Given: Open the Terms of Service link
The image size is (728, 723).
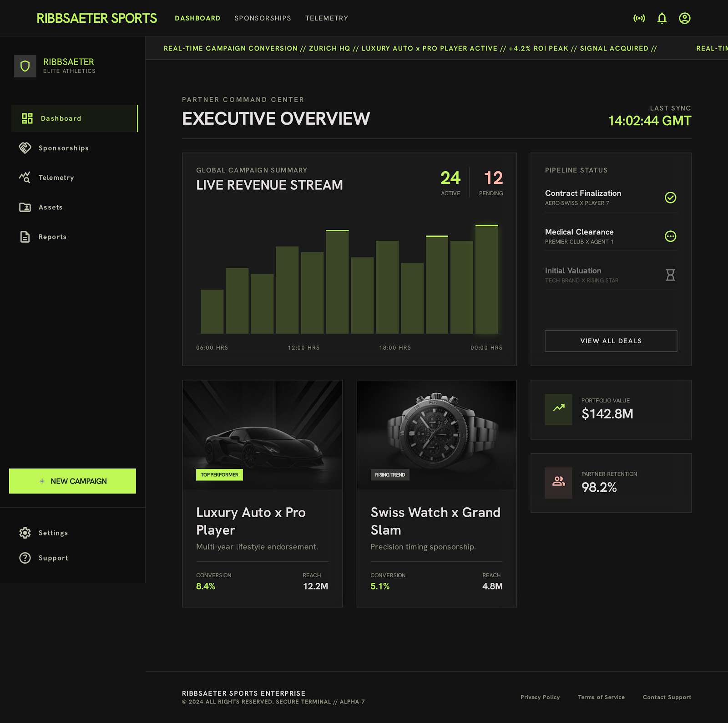Looking at the screenshot, I should point(601,698).
